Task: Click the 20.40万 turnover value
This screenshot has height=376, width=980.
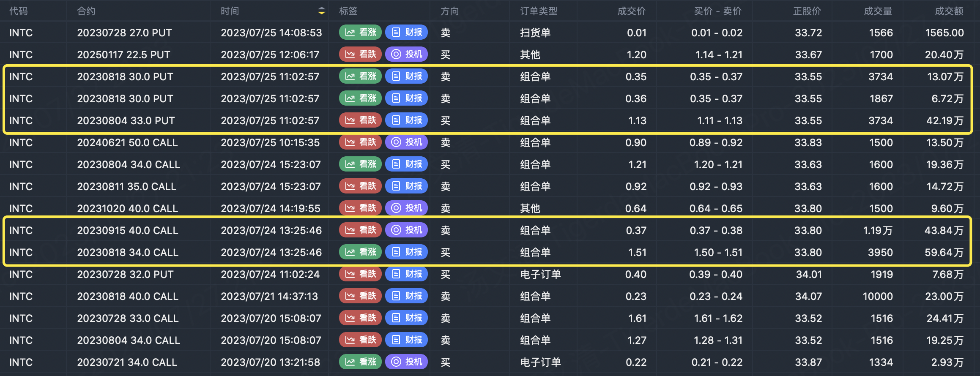Action: pyautogui.click(x=944, y=54)
